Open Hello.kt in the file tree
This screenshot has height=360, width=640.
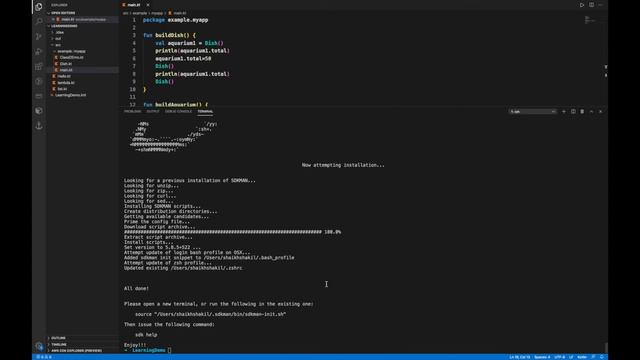pos(64,76)
